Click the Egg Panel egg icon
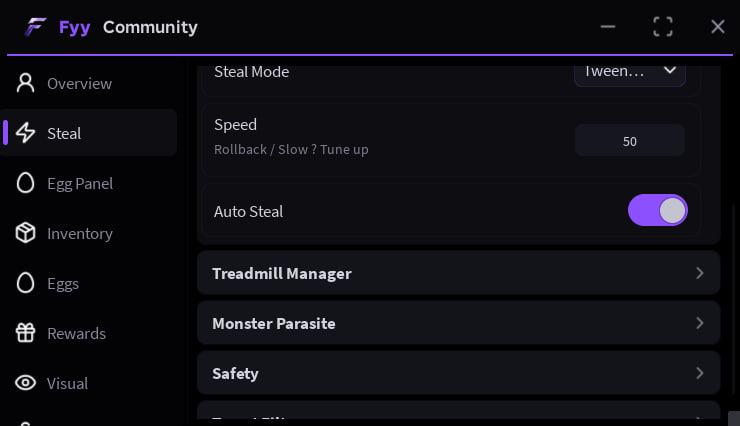Image resolution: width=740 pixels, height=426 pixels. (x=25, y=183)
